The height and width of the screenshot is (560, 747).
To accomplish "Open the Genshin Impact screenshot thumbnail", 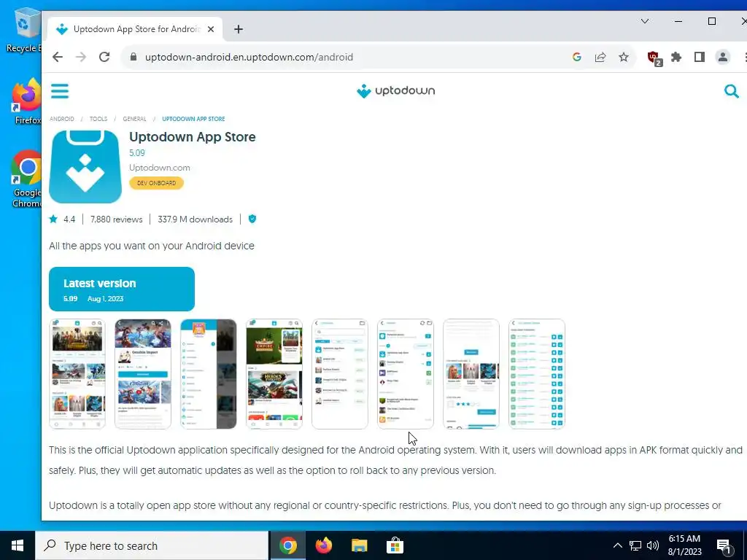I will (x=143, y=374).
